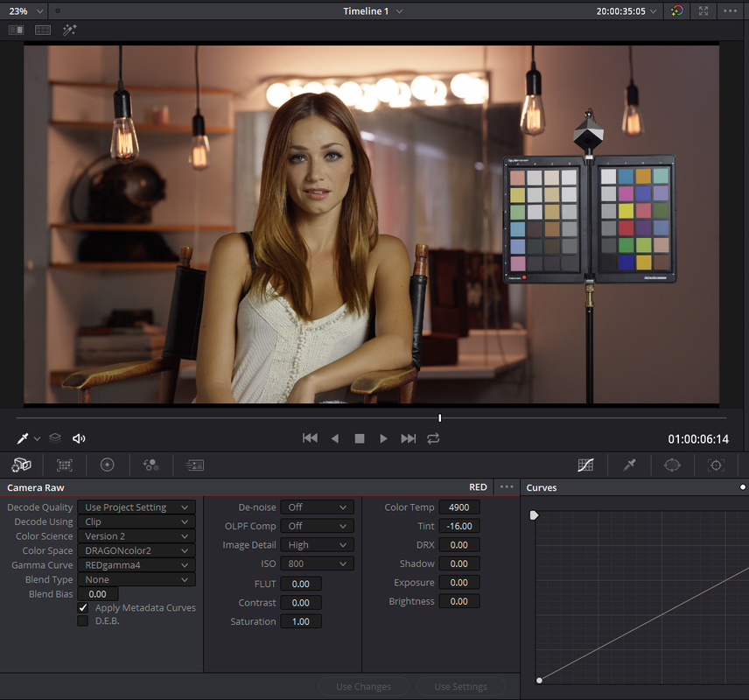The image size is (749, 700).
Task: Click the enhanced viewer expand icon
Action: pyautogui.click(x=703, y=11)
